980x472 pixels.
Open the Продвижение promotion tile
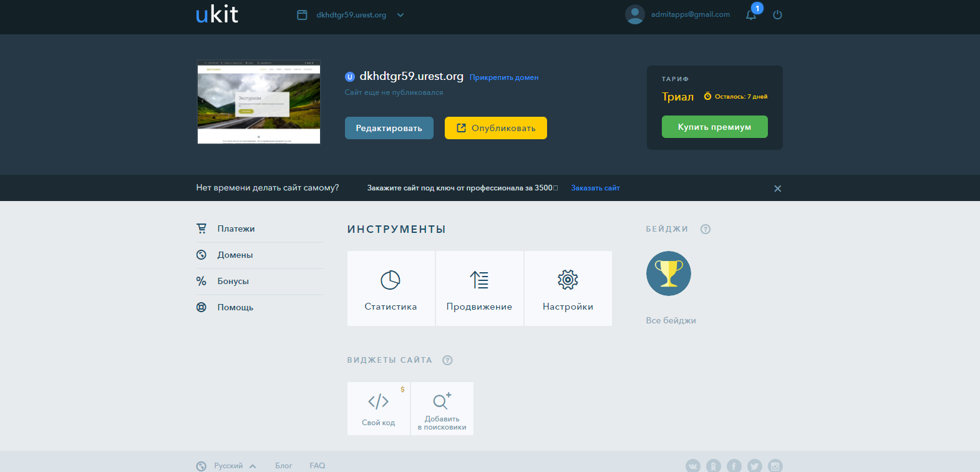tap(480, 288)
